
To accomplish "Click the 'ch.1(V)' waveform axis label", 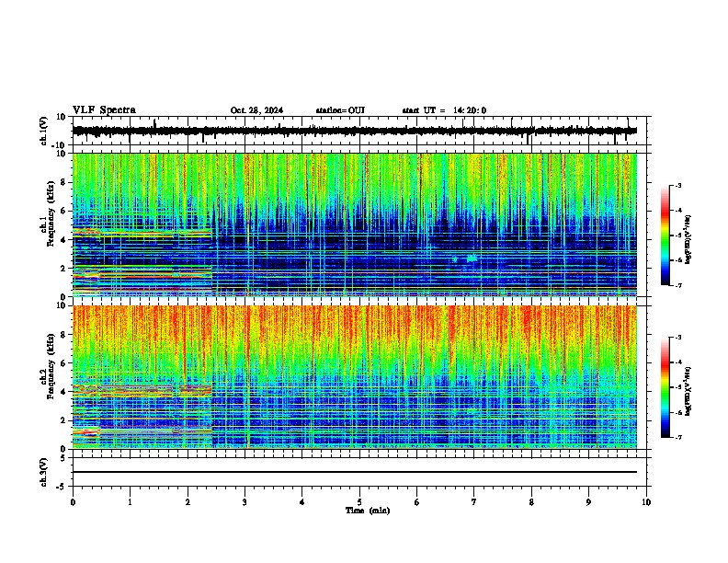I will pyautogui.click(x=44, y=131).
